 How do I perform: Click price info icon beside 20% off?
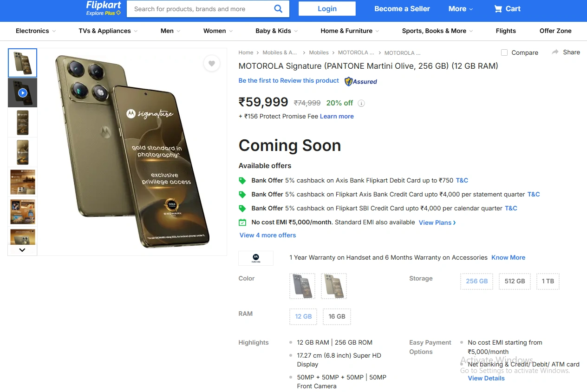(361, 103)
